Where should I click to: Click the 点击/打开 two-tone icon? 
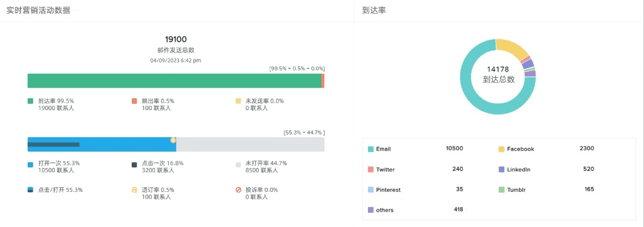[x=31, y=190]
